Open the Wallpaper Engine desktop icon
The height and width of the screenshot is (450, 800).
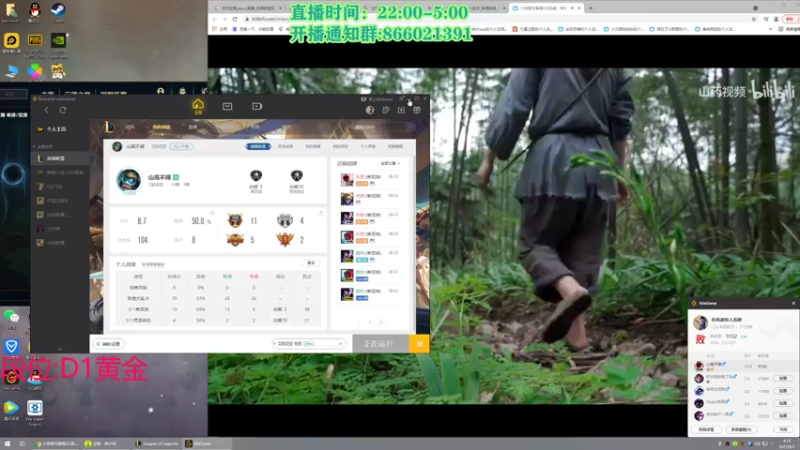coord(35,410)
